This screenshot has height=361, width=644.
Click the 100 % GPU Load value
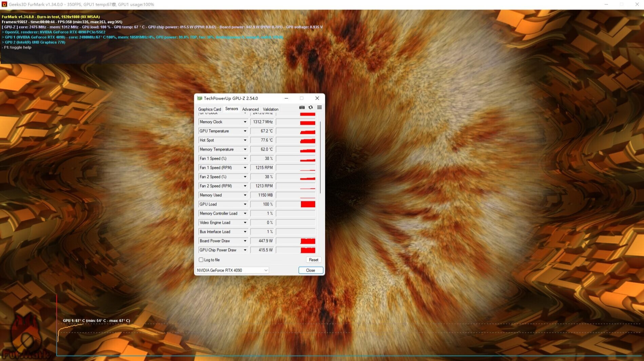(x=262, y=204)
